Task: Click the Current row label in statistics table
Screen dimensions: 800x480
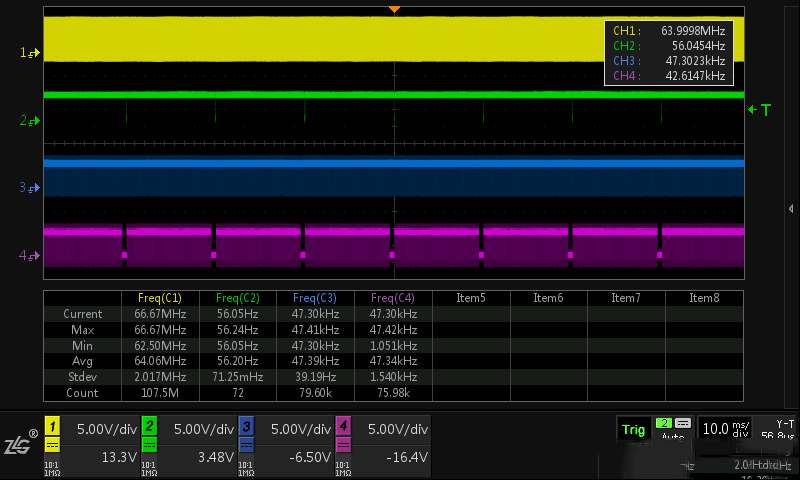Action: pos(83,314)
